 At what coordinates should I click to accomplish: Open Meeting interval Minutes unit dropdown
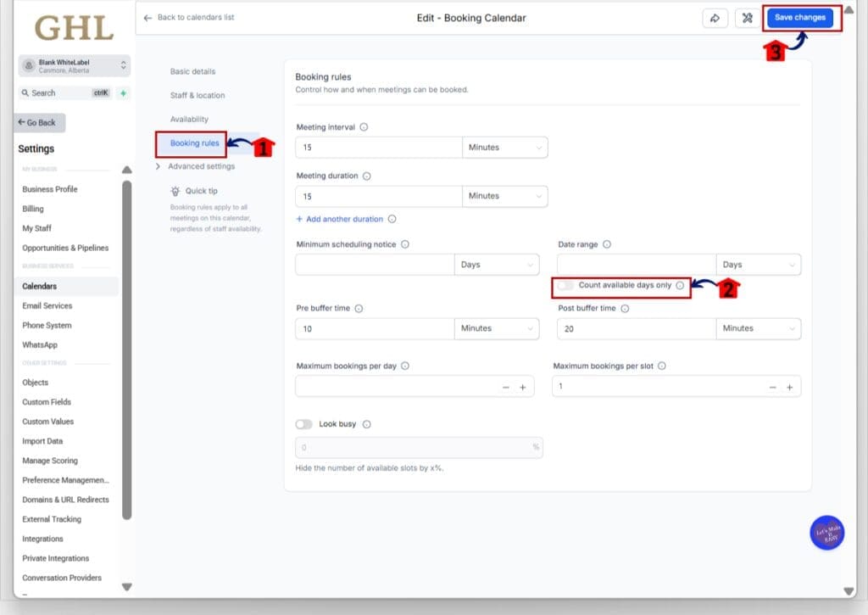tap(505, 148)
